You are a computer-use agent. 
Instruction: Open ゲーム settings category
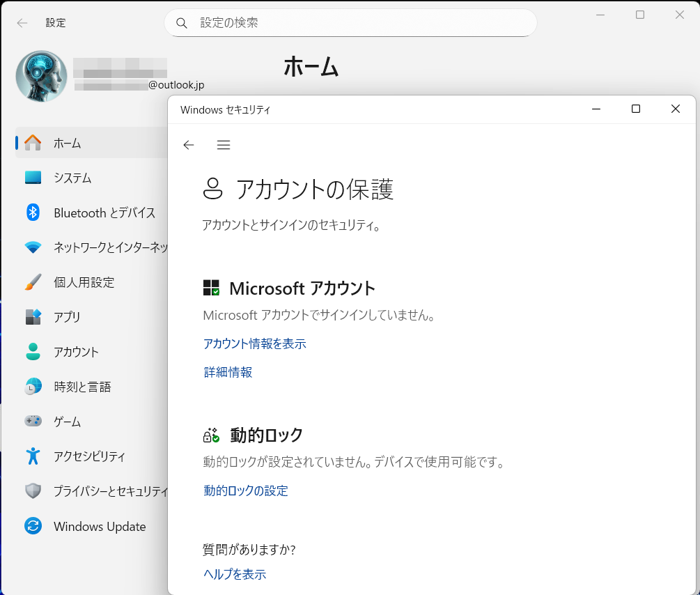point(68,422)
